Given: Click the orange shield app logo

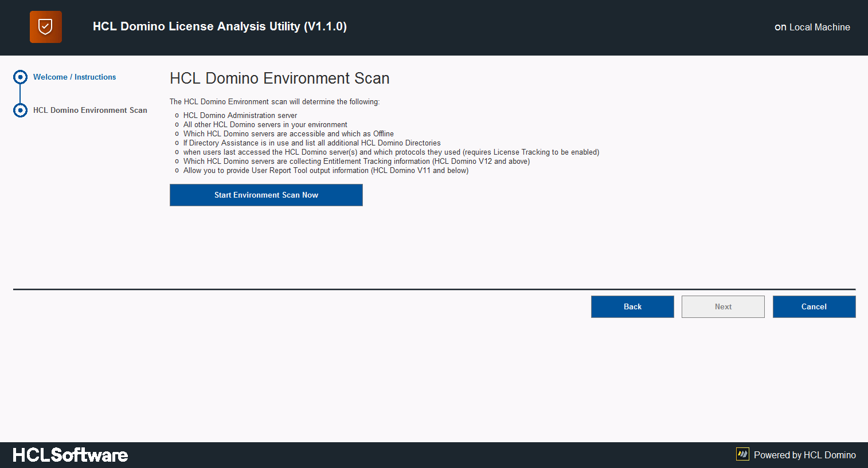Looking at the screenshot, I should (x=46, y=27).
